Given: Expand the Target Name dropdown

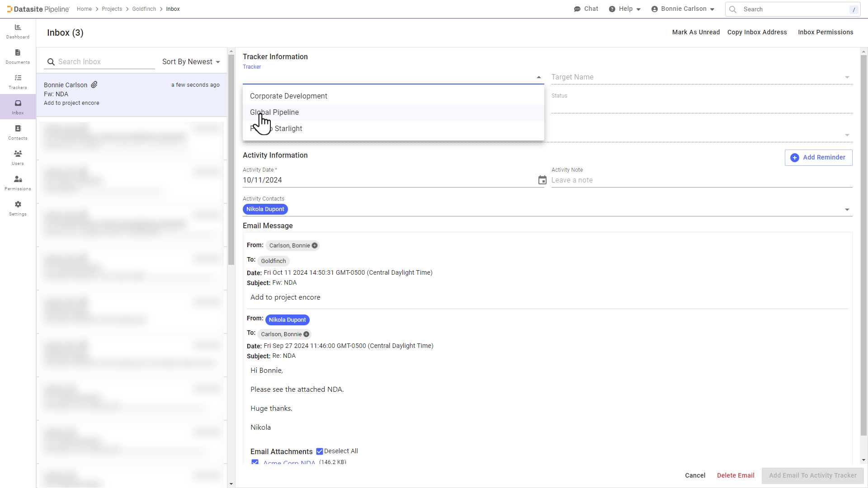Looking at the screenshot, I should [847, 77].
